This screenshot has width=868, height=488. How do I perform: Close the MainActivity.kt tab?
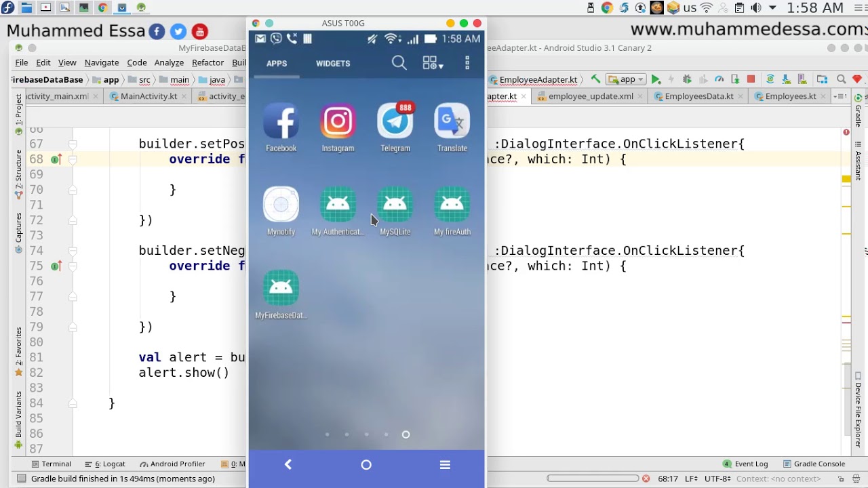[x=184, y=96]
